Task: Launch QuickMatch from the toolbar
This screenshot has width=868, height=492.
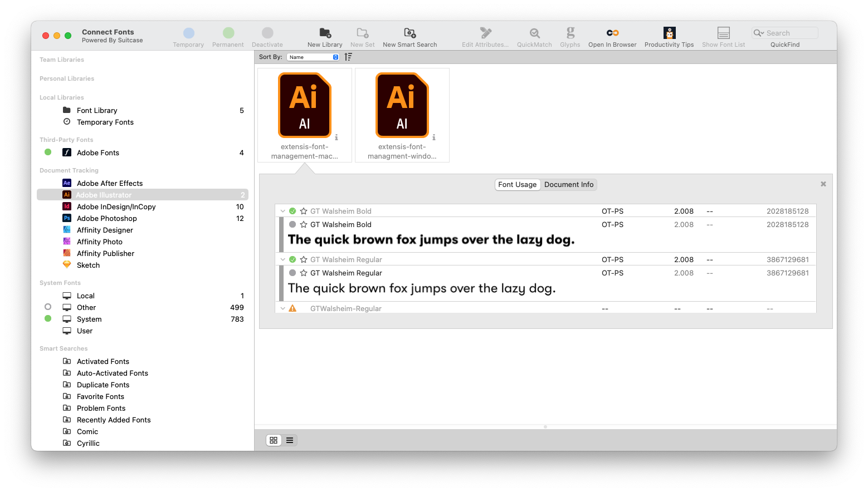Action: [x=534, y=33]
